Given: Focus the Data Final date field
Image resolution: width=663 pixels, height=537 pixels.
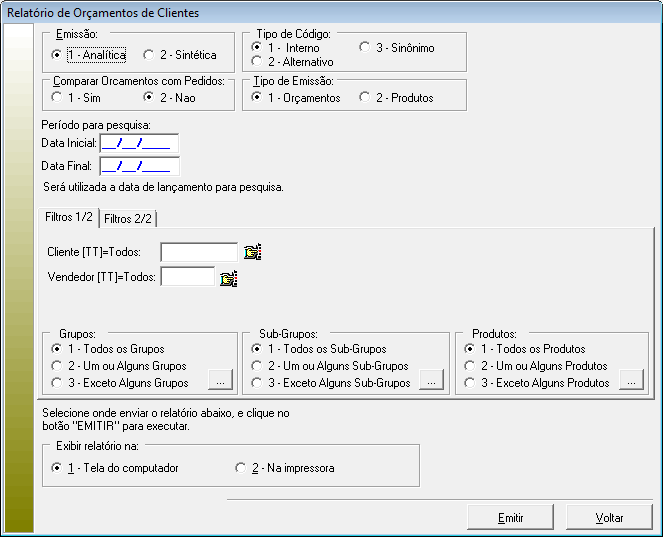Looking at the screenshot, I should tap(138, 166).
